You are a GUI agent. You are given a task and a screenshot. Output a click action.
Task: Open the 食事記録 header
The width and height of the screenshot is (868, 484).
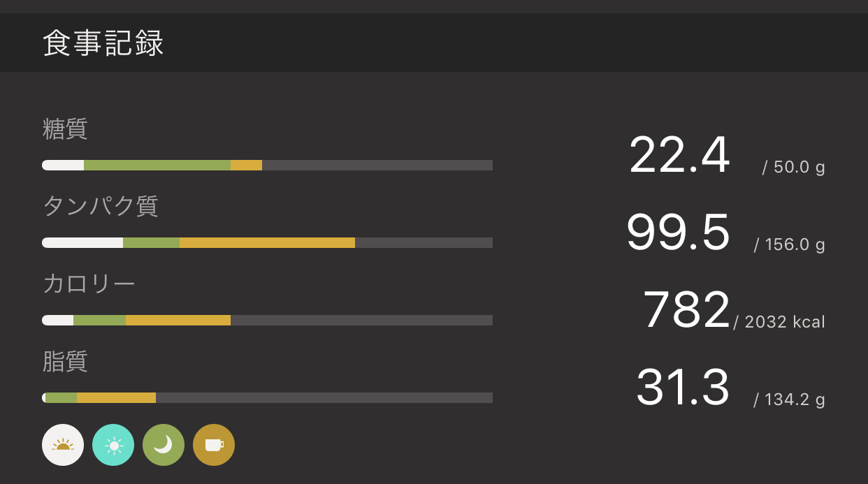103,43
